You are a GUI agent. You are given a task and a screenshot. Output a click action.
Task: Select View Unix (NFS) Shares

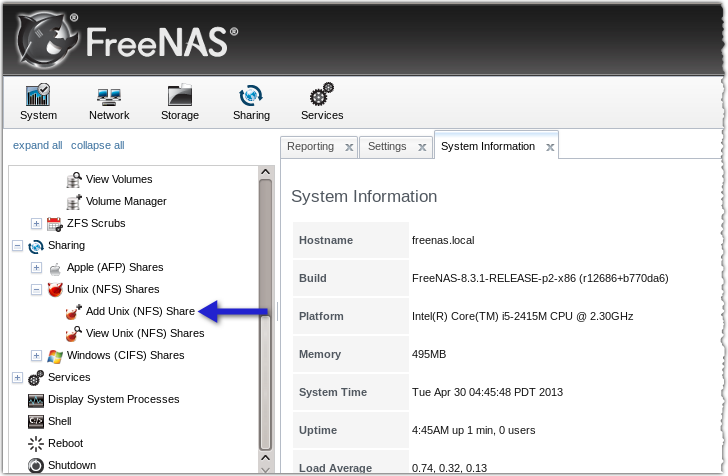pyautogui.click(x=145, y=333)
